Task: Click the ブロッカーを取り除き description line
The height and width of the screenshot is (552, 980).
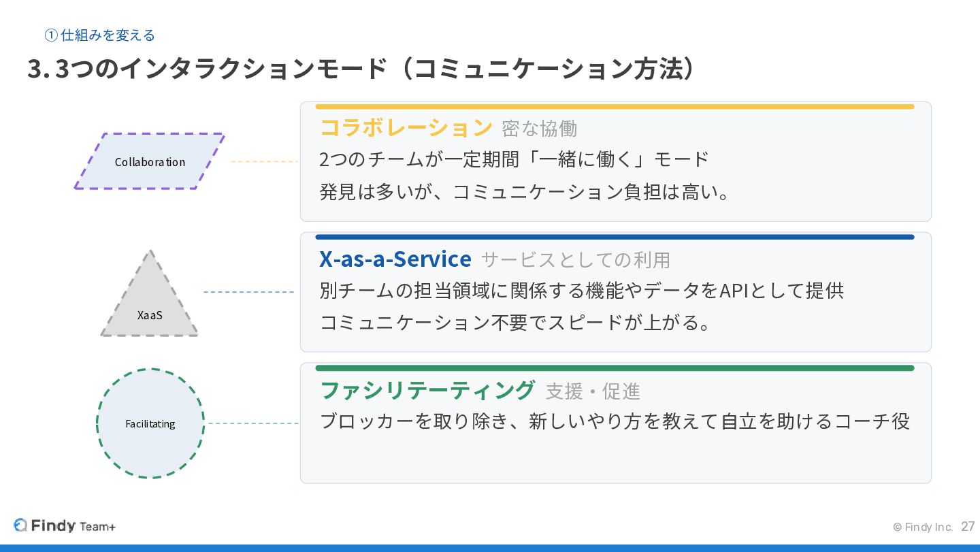Action: (x=615, y=421)
